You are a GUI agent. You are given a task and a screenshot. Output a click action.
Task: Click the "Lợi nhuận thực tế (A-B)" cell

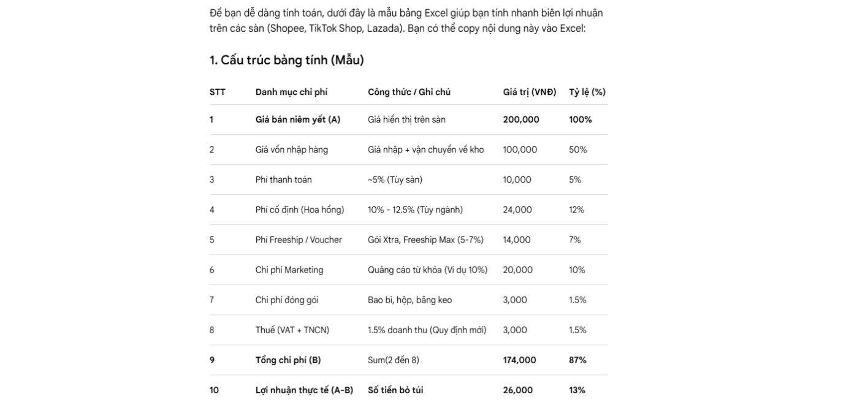click(304, 390)
